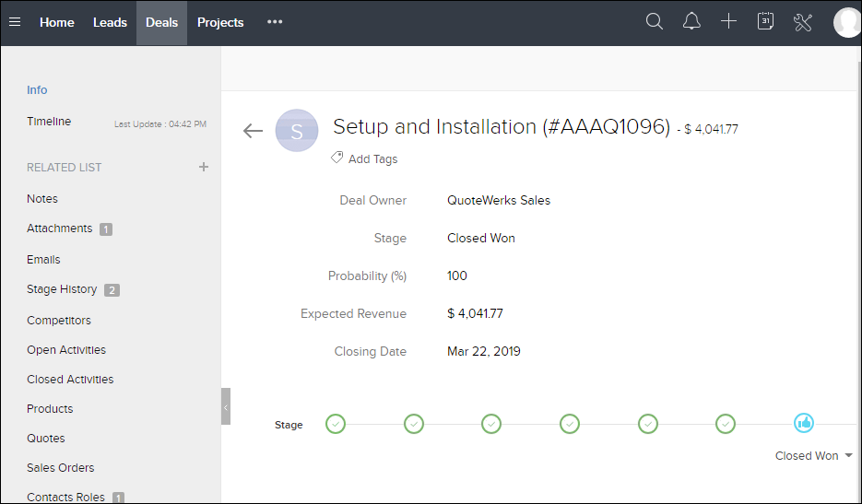Click the Closed Won thumbs-up stage marker
862x504 pixels.
(804, 424)
